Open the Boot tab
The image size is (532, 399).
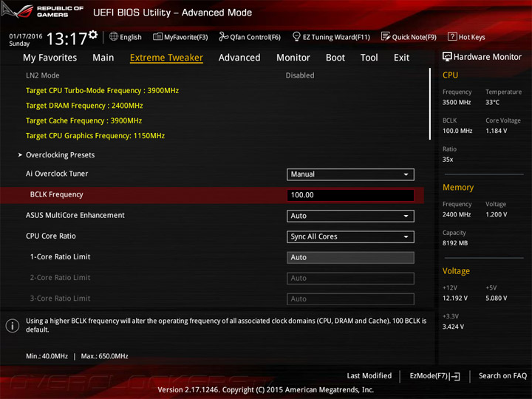335,58
